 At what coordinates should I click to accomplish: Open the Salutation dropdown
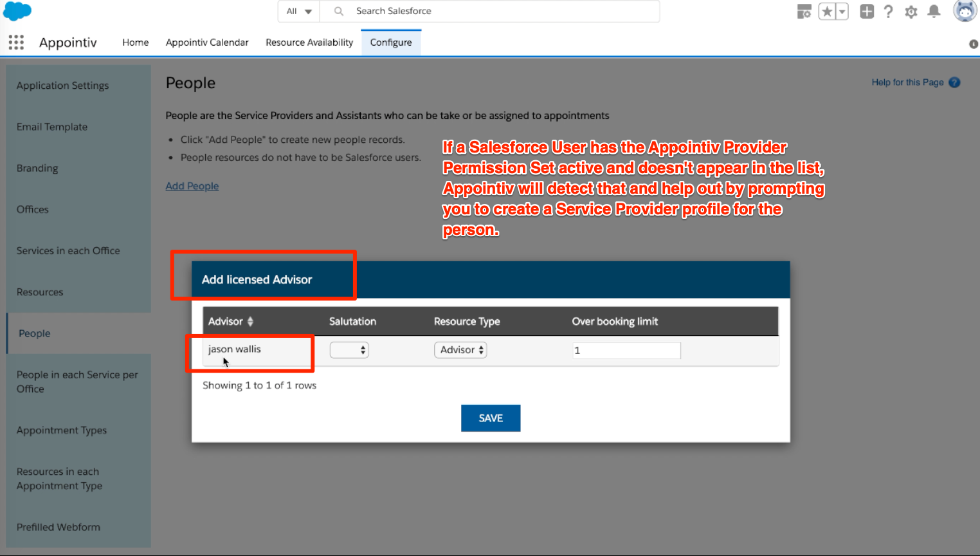(349, 350)
